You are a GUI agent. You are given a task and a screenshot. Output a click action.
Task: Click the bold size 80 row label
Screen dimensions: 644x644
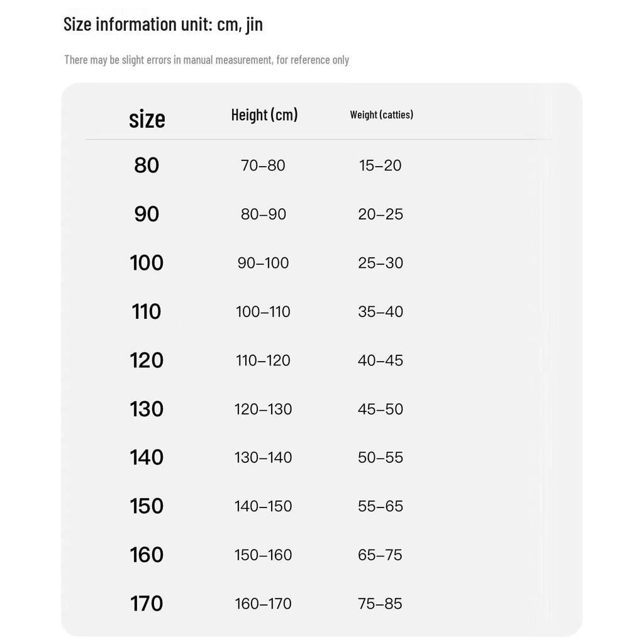(x=147, y=165)
